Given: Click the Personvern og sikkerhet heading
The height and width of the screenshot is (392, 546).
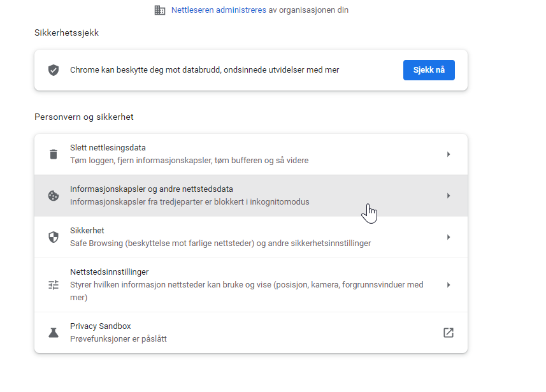Looking at the screenshot, I should tap(84, 117).
